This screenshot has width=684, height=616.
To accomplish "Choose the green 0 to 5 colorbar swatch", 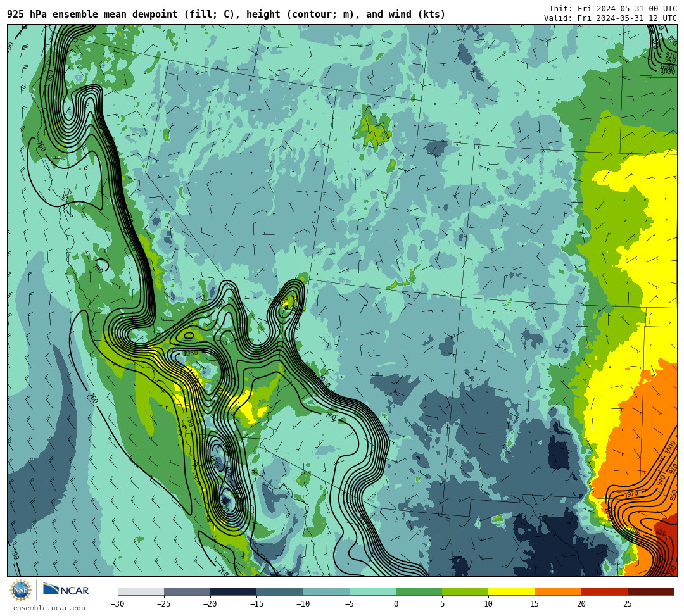I will (x=419, y=591).
